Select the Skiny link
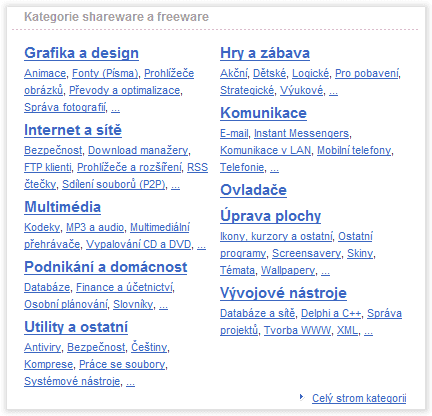Viewport: 432px width, 416px height. [360, 253]
